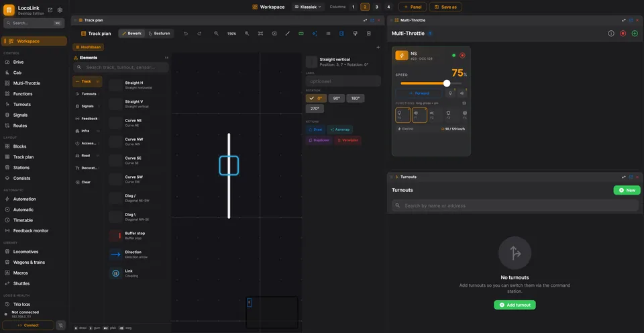Expand the Turnouts element category
Screen dimensions: 644x333
coord(87,94)
